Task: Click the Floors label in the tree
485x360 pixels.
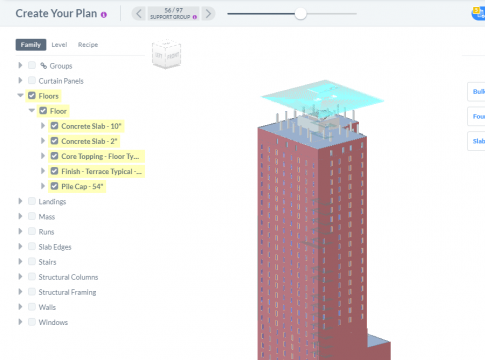Action: 48,96
